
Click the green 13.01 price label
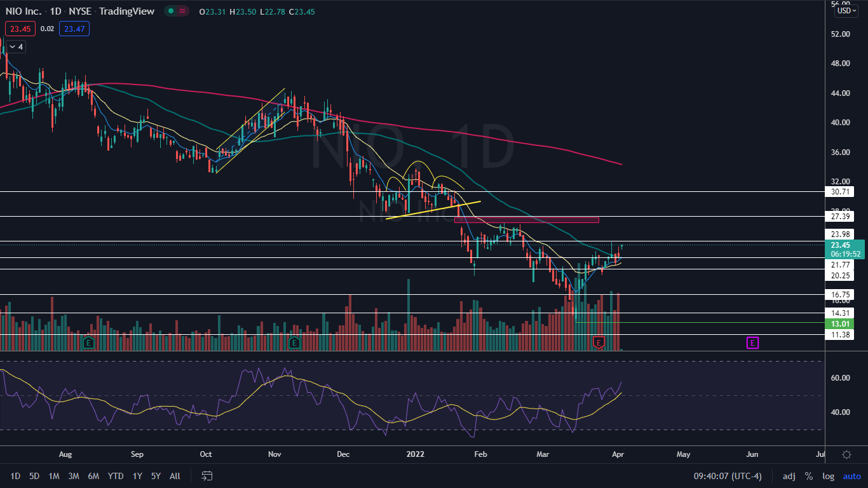click(x=841, y=323)
